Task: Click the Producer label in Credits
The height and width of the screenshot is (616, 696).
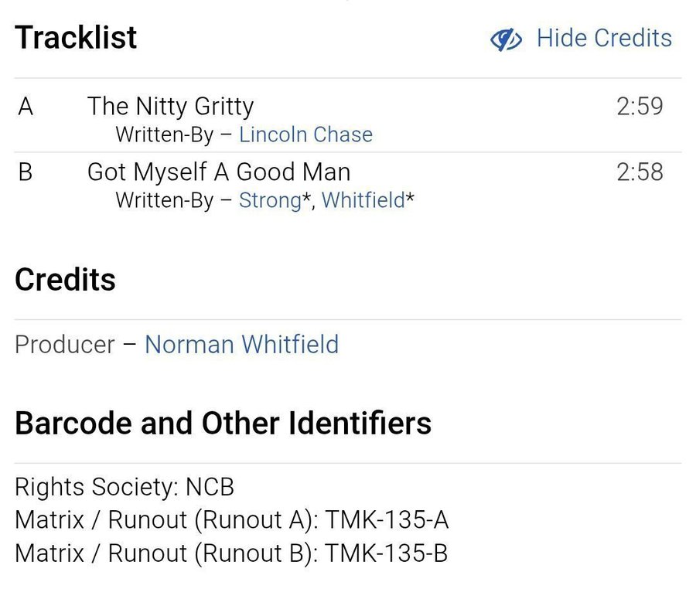Action: click(x=65, y=344)
